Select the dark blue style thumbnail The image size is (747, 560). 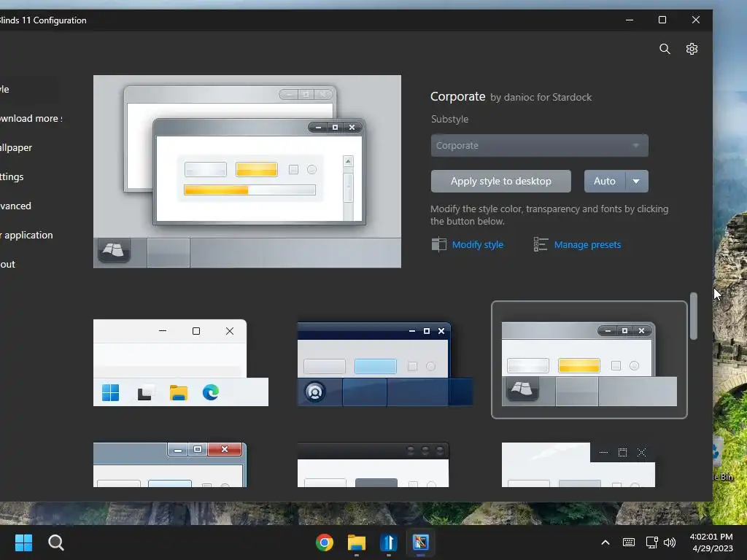(385, 364)
